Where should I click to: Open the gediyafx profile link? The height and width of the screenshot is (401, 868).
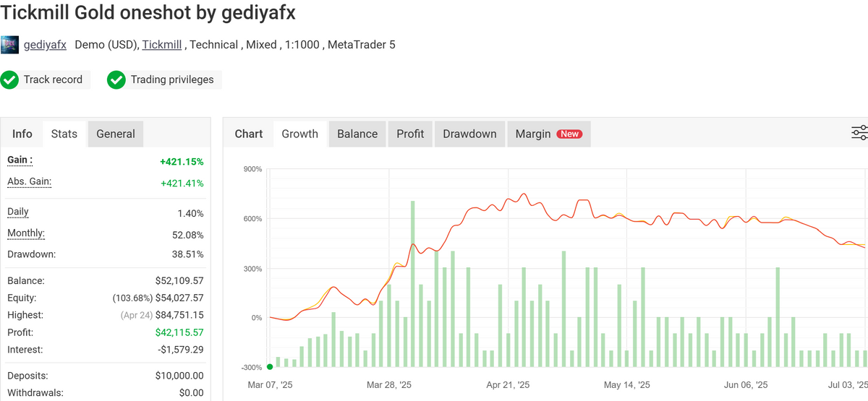(45, 45)
